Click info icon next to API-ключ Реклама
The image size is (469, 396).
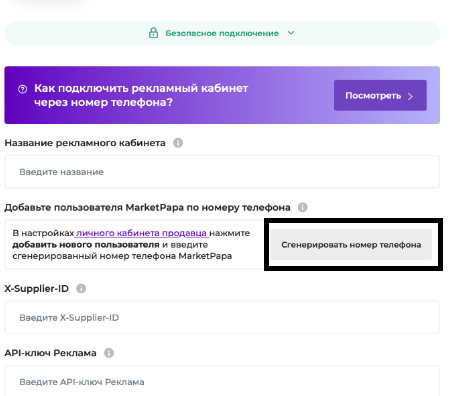pyautogui.click(x=109, y=353)
